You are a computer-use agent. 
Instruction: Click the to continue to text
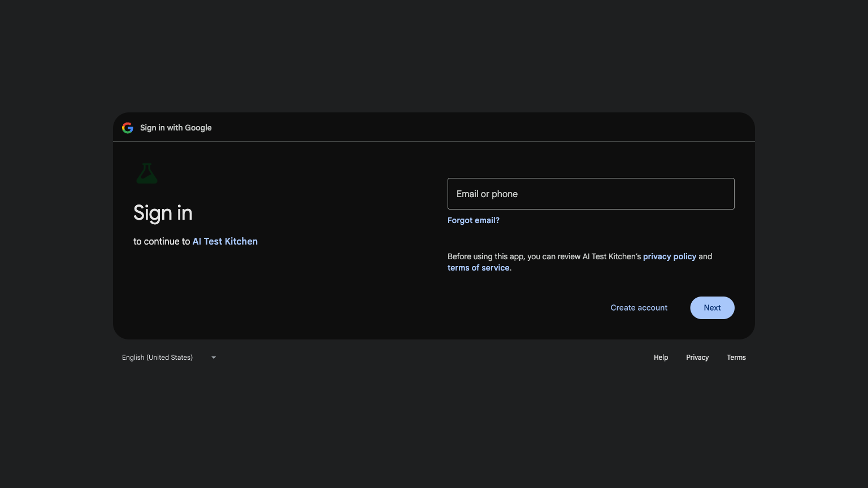162,241
